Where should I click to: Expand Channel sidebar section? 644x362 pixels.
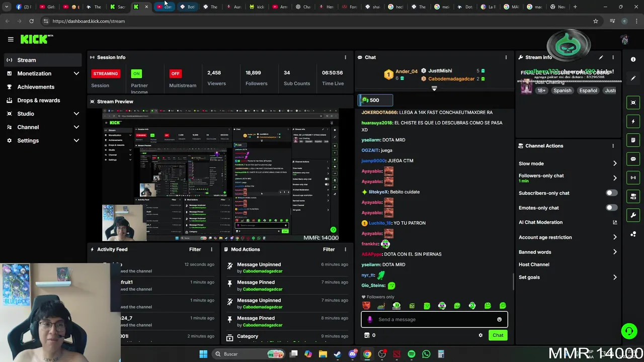(x=43, y=127)
